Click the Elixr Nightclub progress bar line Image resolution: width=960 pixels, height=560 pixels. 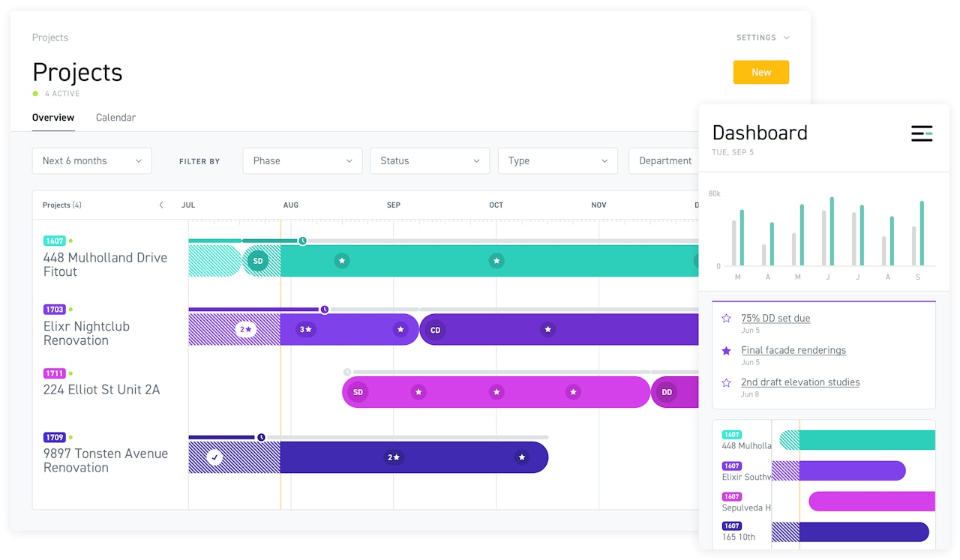click(253, 309)
